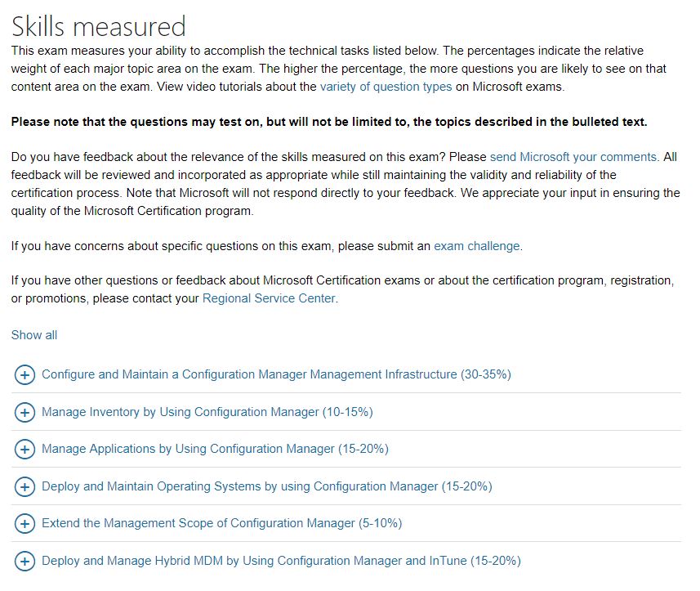The image size is (700, 591).
Task: Open Manage Inventory by Using Configuration Manager title
Action: (x=207, y=412)
